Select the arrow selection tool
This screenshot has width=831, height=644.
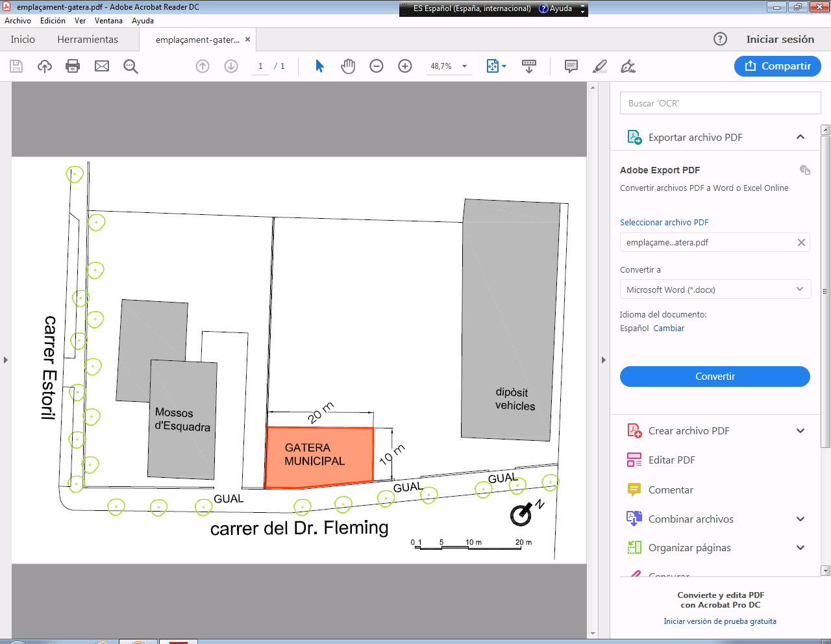(x=319, y=66)
